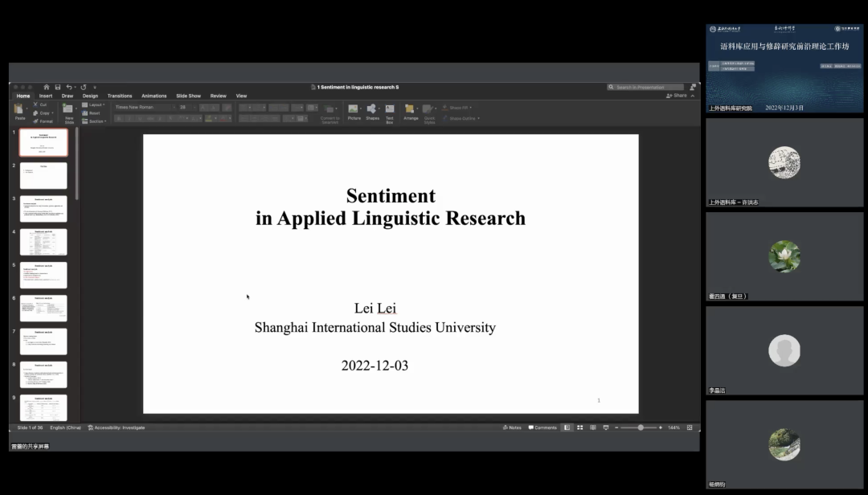Click the Format painter button
Screen dimensions: 868x495
(43, 121)
